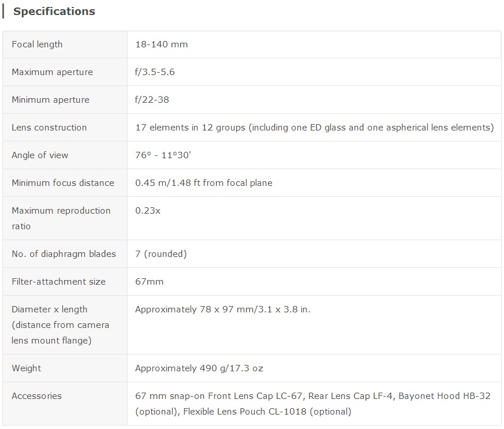
Task: Click the Lens construction label
Action: [x=49, y=128]
